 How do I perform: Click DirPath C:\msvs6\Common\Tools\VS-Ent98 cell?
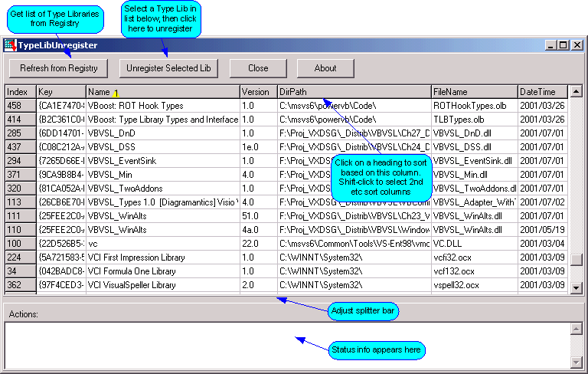(x=354, y=243)
